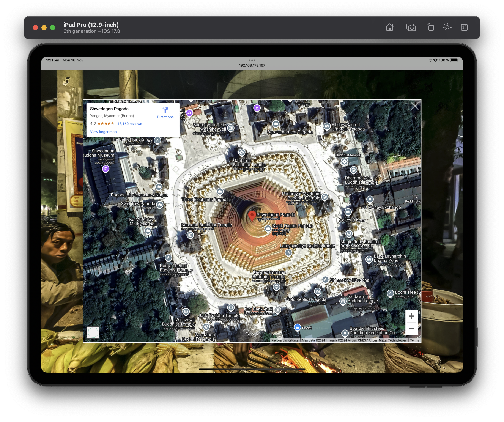Click the purple camera marker near the top
Viewport: 504px width, 422px height.
tap(189, 113)
